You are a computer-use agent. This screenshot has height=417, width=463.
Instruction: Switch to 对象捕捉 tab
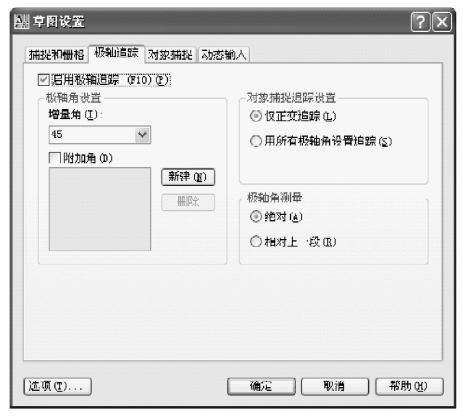tap(170, 55)
